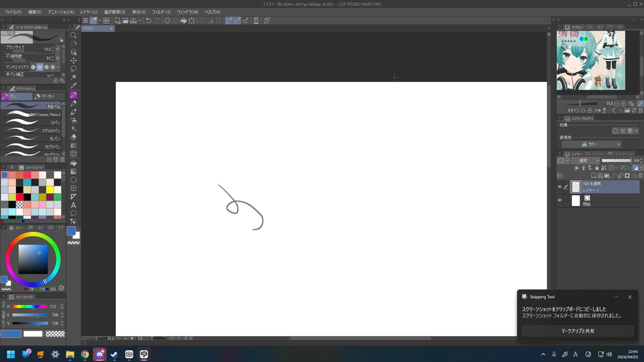
Task: Select the second anti-aliasing level circle
Action: pos(40,67)
